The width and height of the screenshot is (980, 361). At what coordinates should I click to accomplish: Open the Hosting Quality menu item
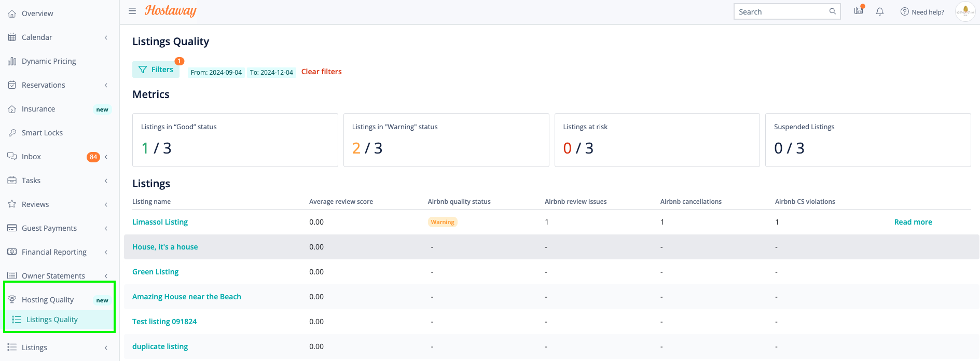(48, 300)
